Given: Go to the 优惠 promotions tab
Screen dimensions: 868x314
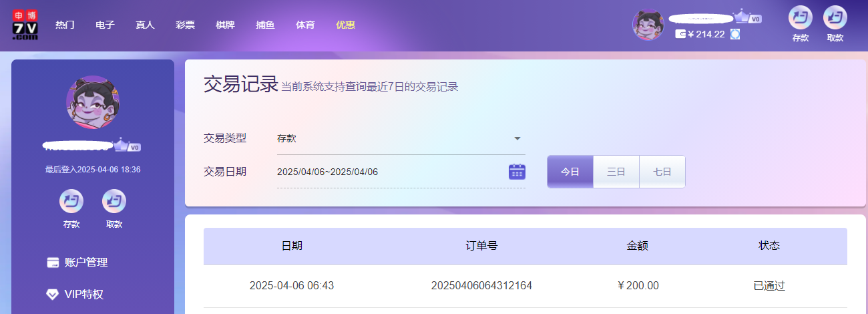Looking at the screenshot, I should tap(345, 25).
